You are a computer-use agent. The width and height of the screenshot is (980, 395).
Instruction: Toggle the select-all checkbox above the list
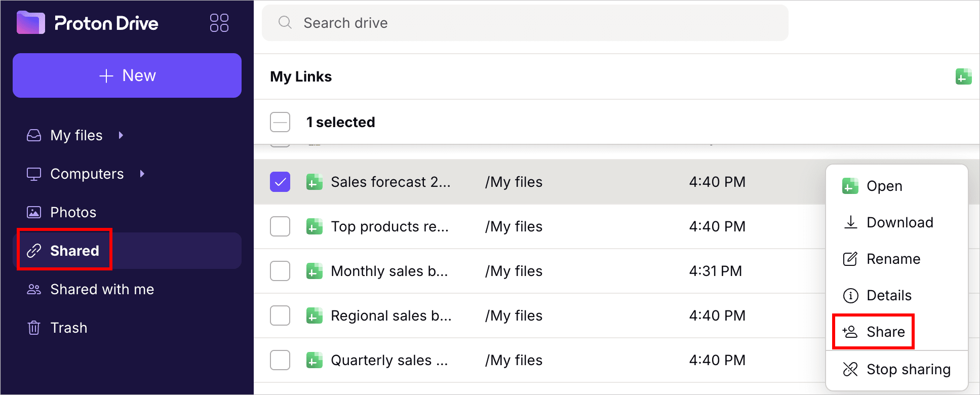pyautogui.click(x=280, y=122)
